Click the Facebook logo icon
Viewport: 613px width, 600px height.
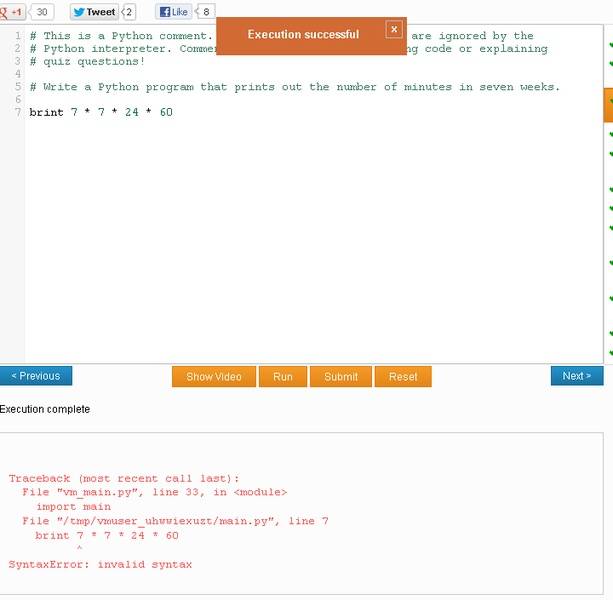click(165, 12)
